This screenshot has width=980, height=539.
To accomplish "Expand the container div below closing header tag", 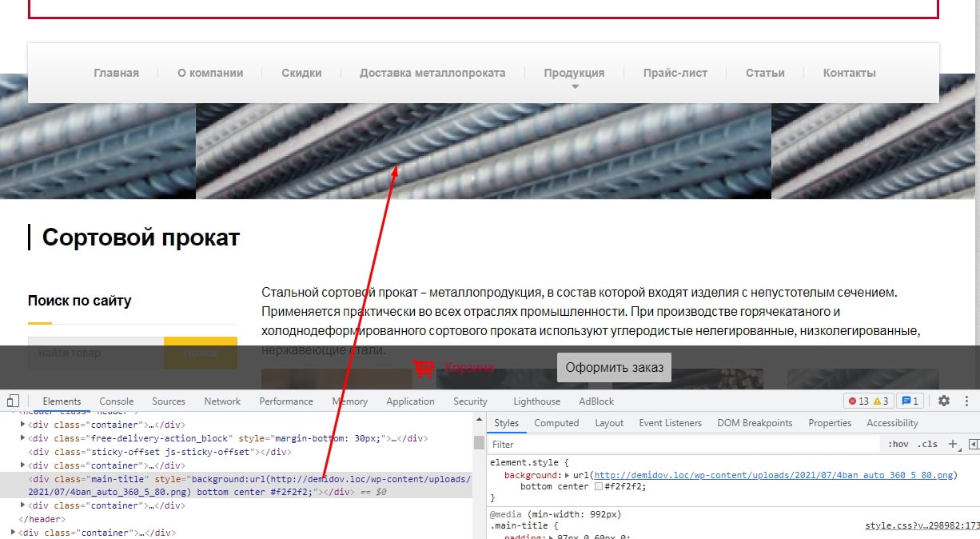I will coord(13,533).
